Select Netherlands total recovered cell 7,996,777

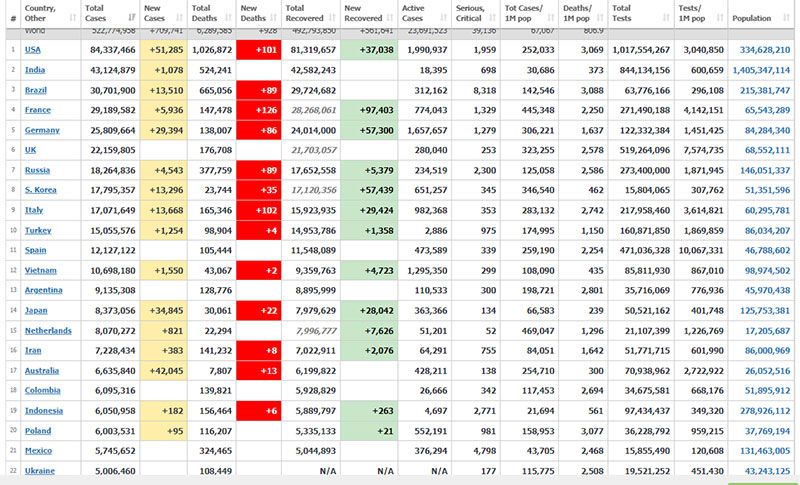[311, 330]
